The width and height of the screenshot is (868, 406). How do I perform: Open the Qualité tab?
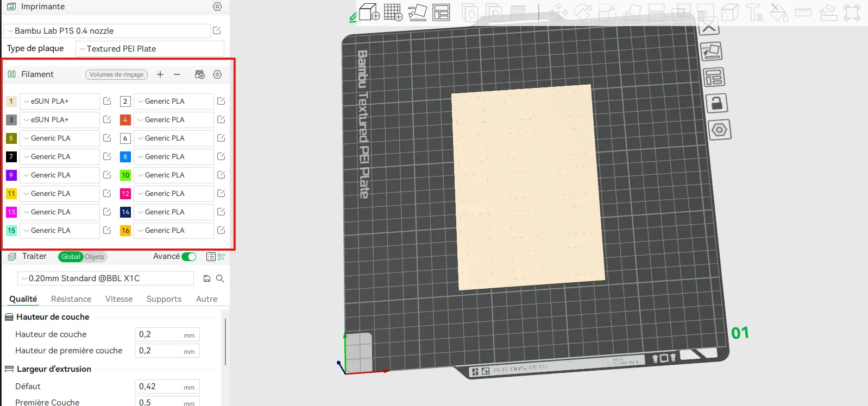[23, 299]
